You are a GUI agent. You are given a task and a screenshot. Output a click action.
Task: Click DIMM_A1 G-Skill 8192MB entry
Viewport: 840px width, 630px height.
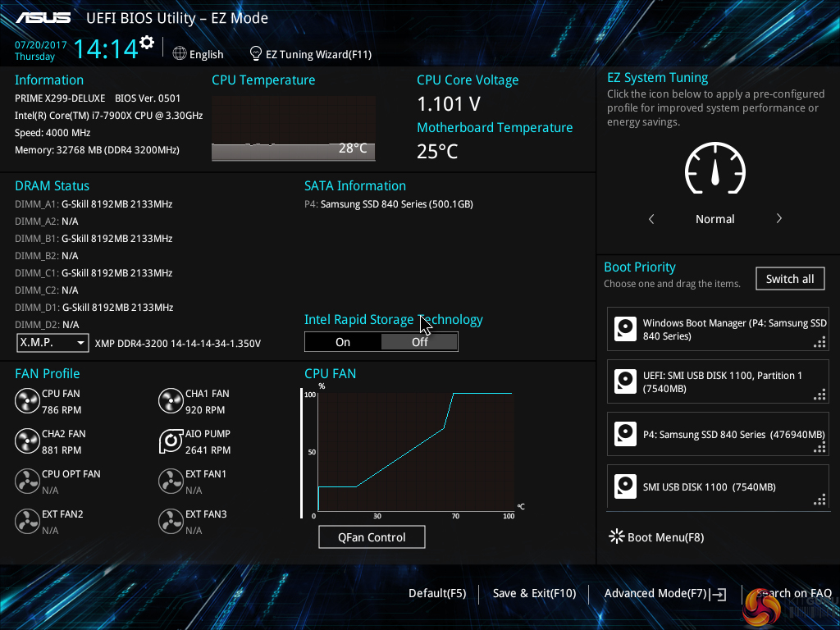[94, 204]
